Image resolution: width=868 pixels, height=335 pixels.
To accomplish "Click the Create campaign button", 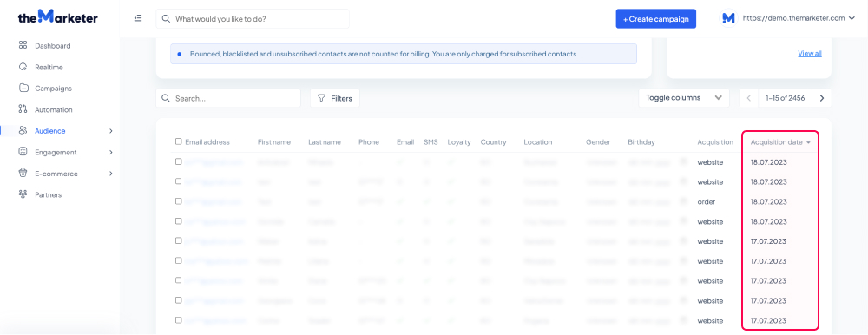I will pyautogui.click(x=655, y=19).
